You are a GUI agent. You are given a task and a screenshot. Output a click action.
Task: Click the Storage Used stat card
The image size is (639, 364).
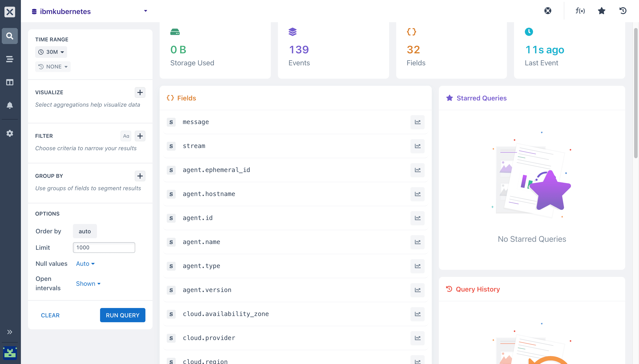[215, 50]
